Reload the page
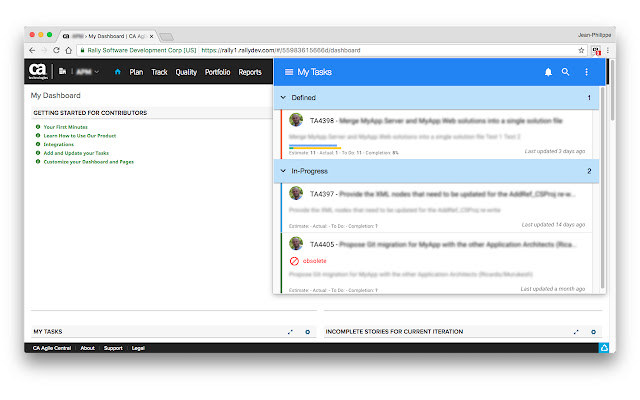Viewport: 640px width, 400px height. point(56,50)
